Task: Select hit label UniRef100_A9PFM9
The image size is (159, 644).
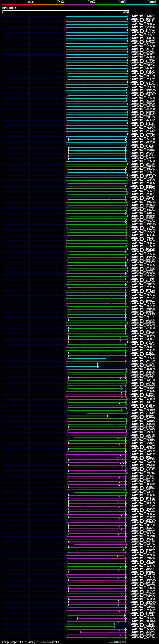Action: [x=143, y=79]
